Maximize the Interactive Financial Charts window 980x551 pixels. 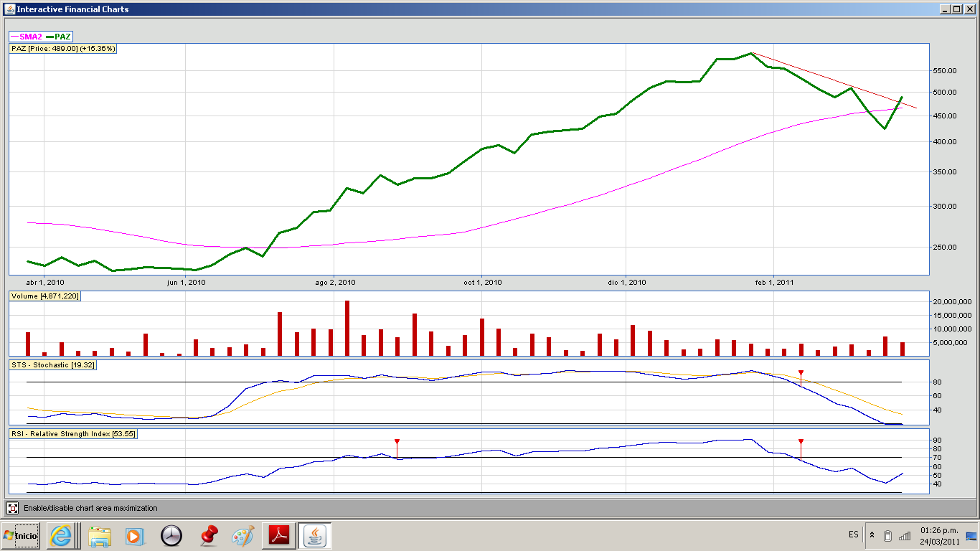tap(956, 9)
